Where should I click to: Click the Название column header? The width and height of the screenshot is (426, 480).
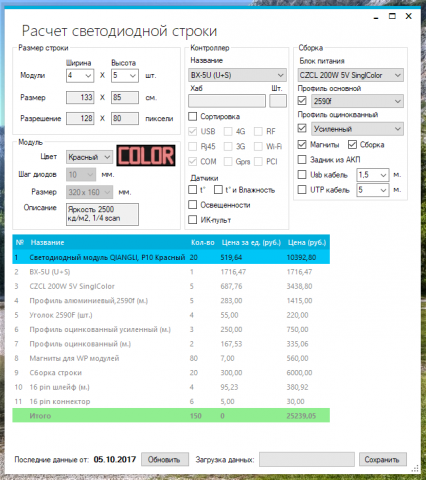pos(47,242)
